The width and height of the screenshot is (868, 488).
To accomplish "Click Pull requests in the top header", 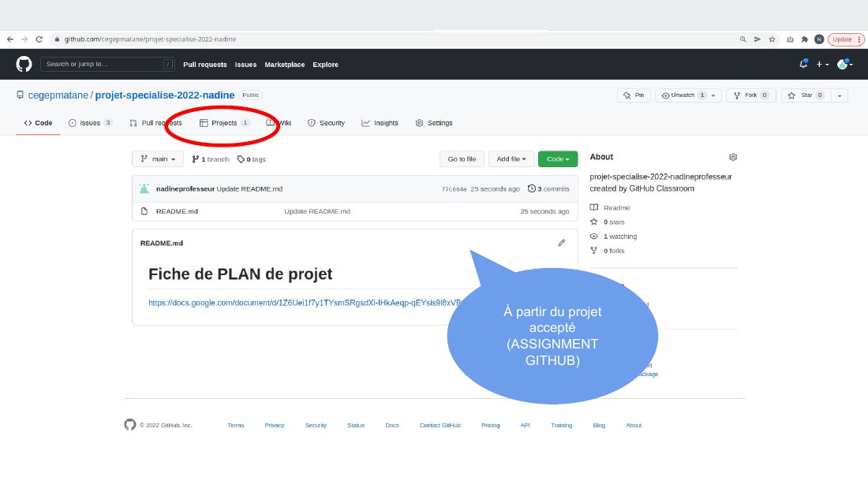I will [205, 65].
